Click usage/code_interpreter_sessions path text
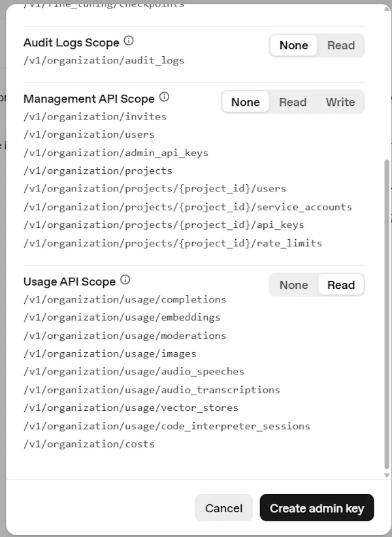The width and height of the screenshot is (392, 537). [x=167, y=427]
